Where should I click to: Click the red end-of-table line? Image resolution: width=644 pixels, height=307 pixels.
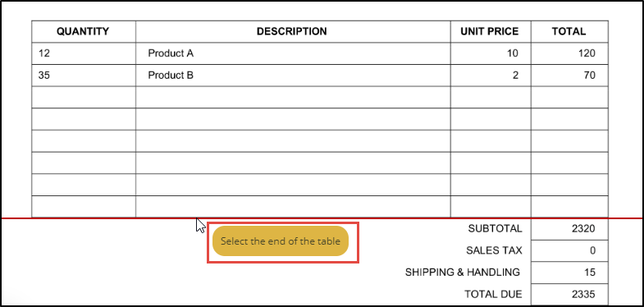click(322, 218)
